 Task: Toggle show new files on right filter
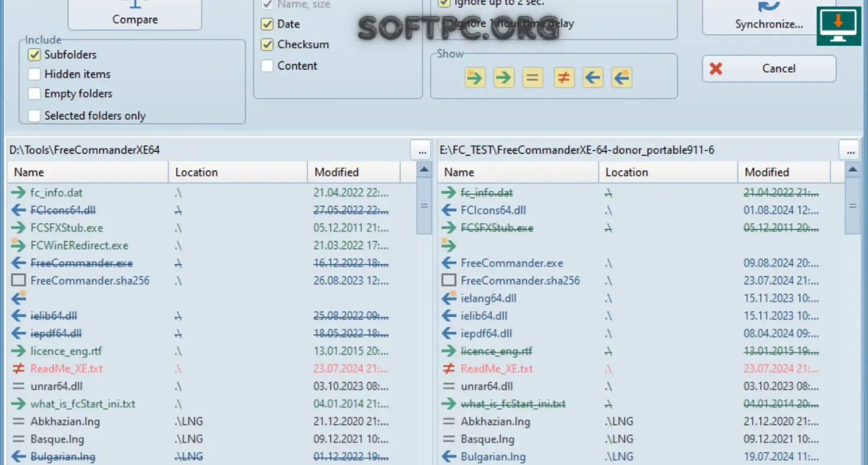(622, 77)
